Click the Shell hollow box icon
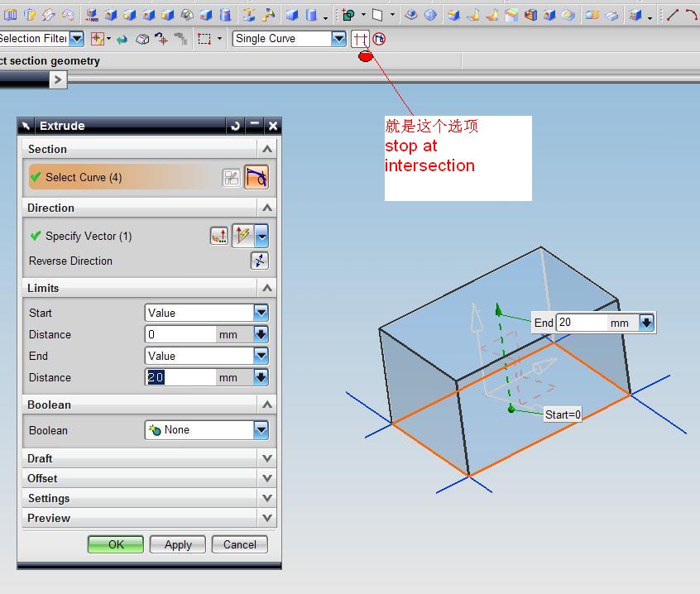Image resolution: width=700 pixels, height=594 pixels. (530, 15)
